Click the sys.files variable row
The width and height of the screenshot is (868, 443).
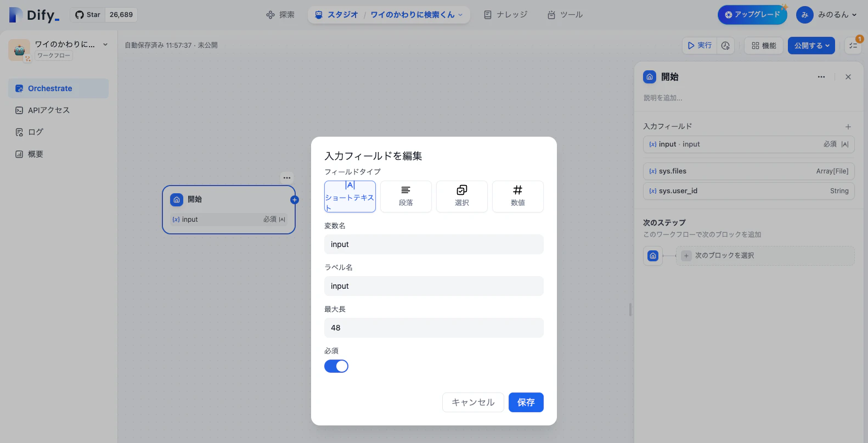point(749,171)
